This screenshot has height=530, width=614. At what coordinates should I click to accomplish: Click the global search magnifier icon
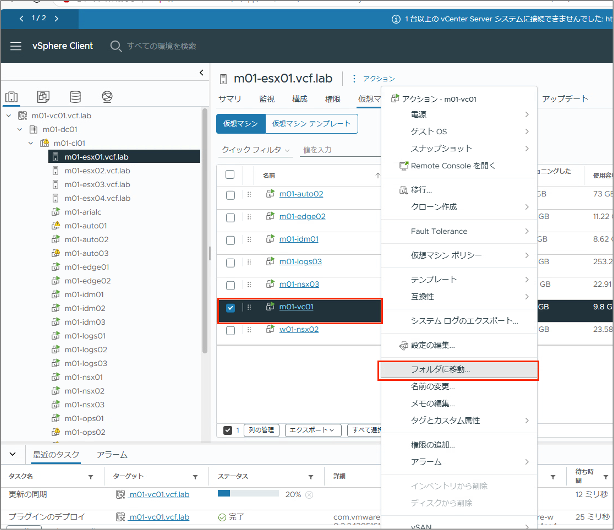click(x=116, y=46)
